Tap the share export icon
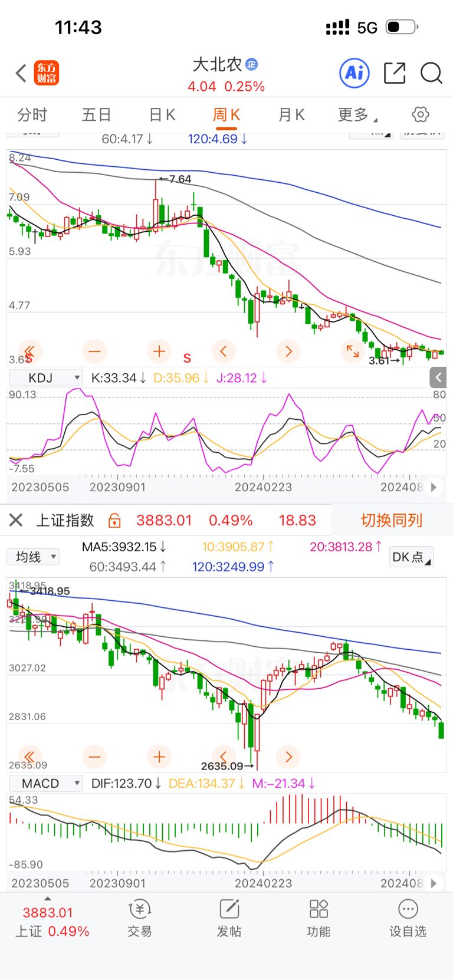This screenshot has height=980, width=453. click(x=394, y=73)
